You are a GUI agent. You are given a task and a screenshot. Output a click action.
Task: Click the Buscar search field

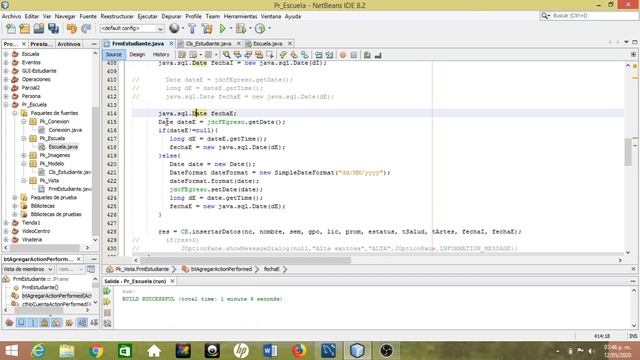click(x=589, y=16)
